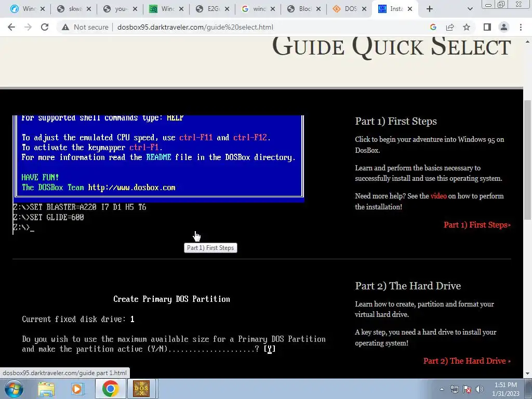The height and width of the screenshot is (399, 532).
Task: Open the red Part 2) The Hard Drive link
Action: pos(467,361)
